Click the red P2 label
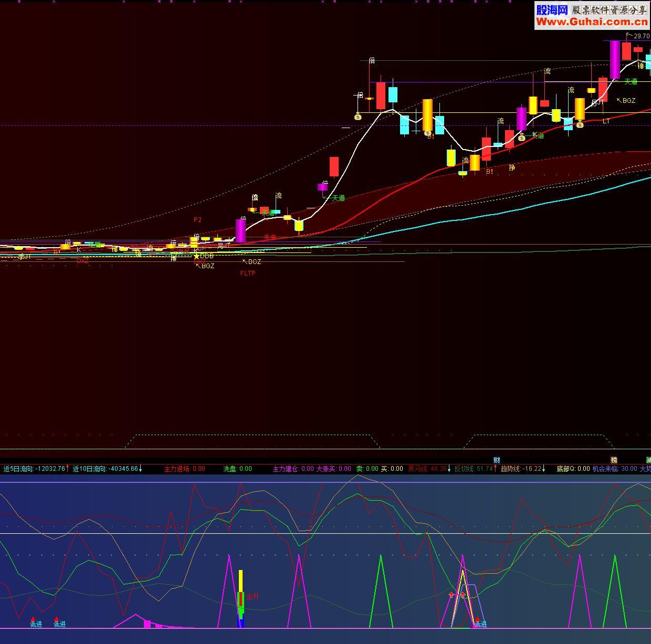Viewport: 651px width, 644px height. coord(197,219)
